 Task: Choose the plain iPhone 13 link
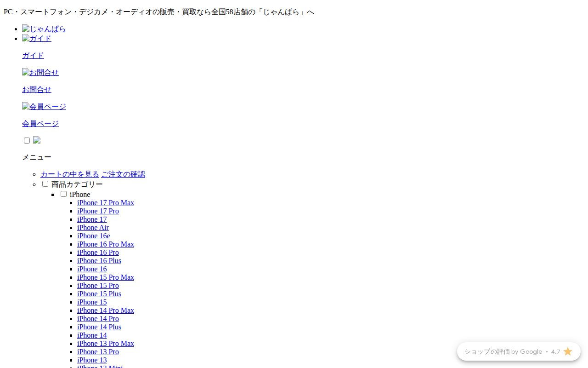(x=92, y=360)
